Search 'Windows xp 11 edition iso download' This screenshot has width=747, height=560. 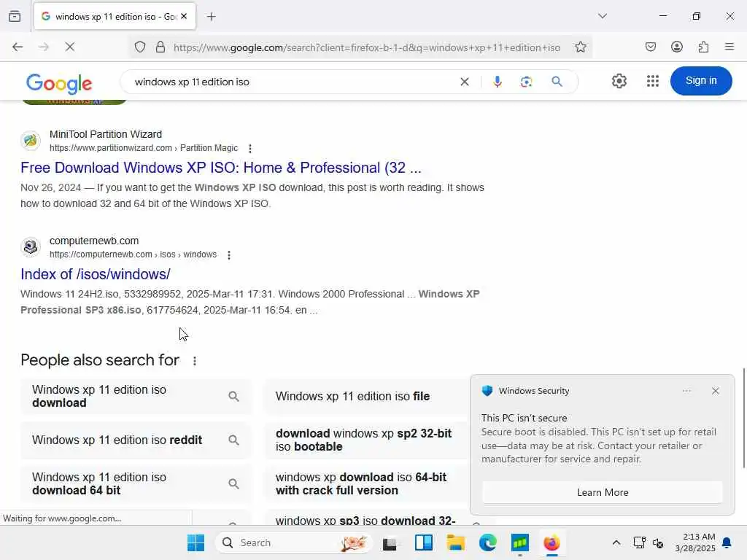coord(136,396)
